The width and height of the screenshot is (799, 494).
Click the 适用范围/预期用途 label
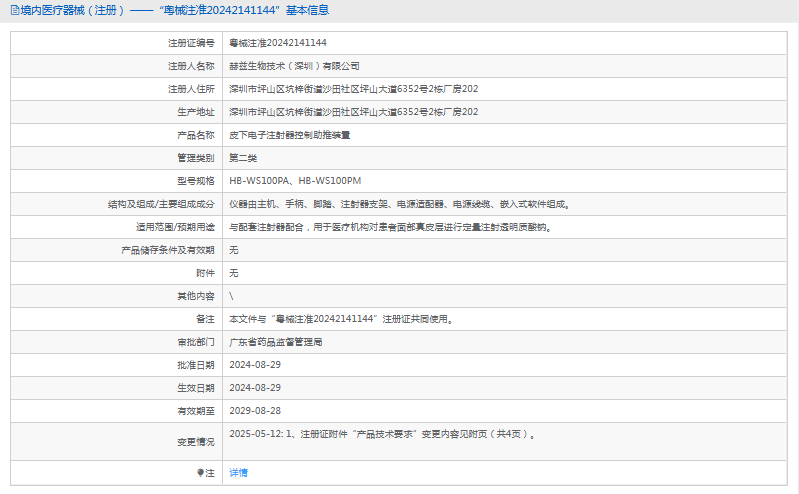click(175, 227)
